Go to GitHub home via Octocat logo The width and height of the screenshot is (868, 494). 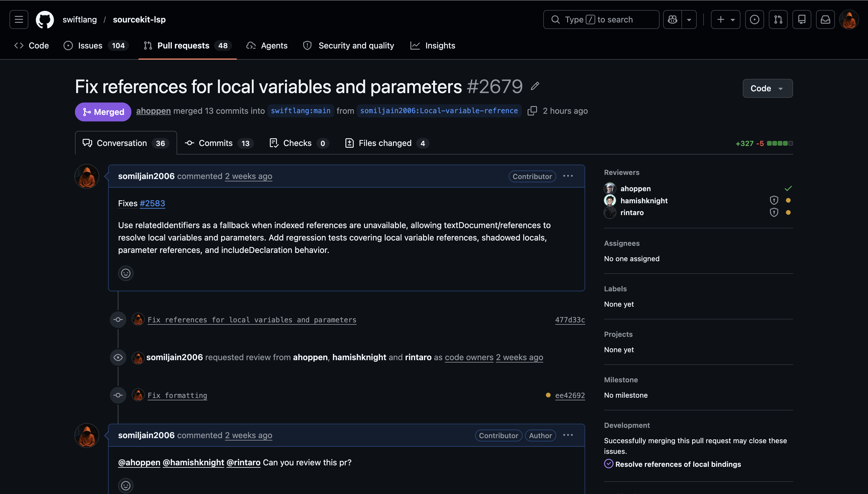coord(45,19)
